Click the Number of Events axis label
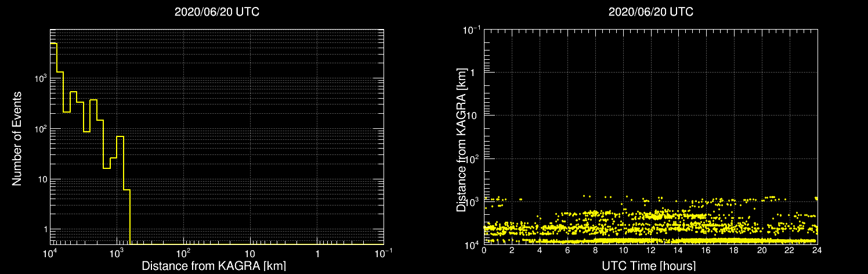 click(x=17, y=138)
